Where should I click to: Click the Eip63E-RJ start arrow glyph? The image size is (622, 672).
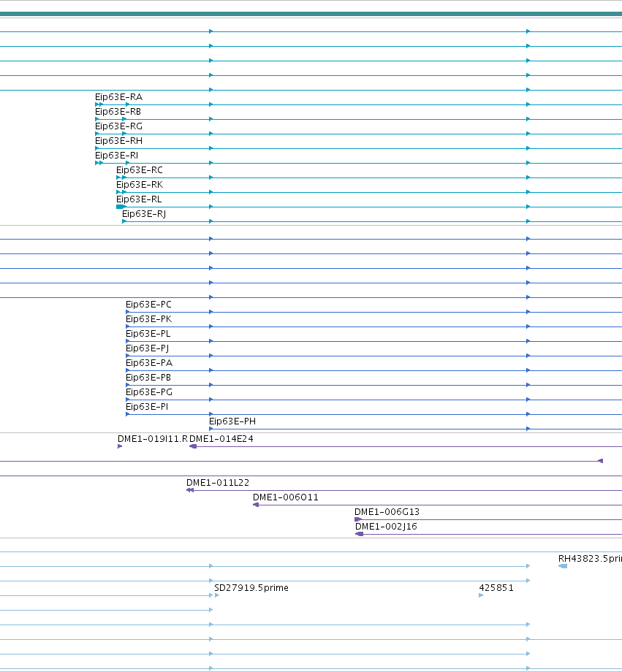point(124,221)
